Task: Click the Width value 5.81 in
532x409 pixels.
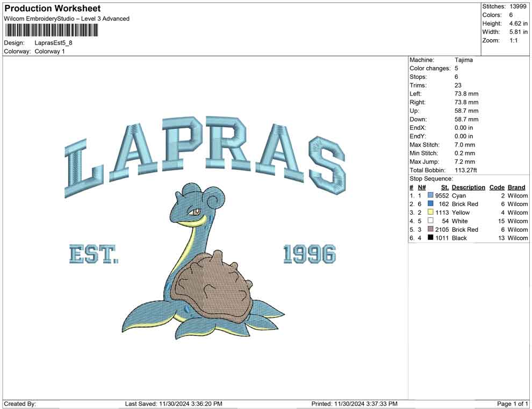Action: tap(518, 32)
